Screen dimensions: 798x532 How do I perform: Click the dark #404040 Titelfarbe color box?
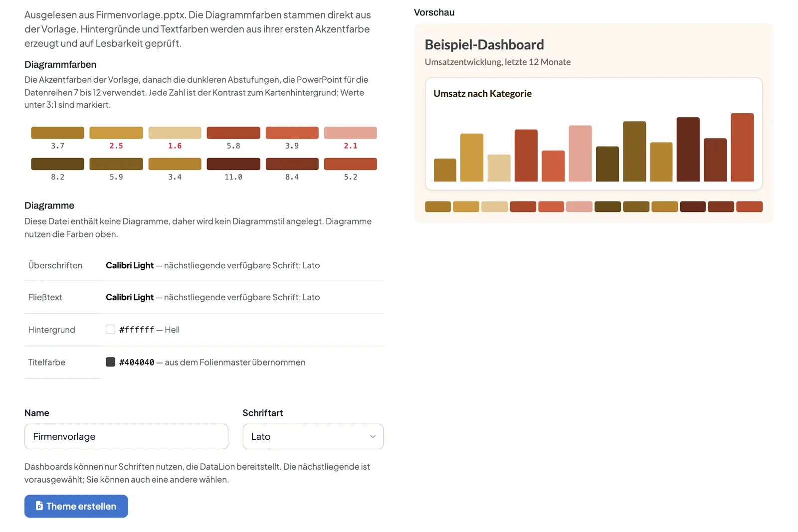point(110,362)
